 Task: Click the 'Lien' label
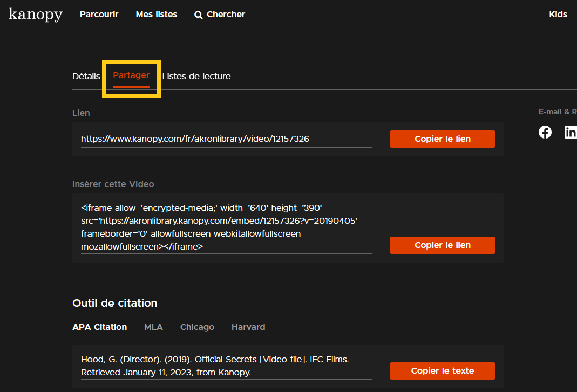[x=81, y=113]
